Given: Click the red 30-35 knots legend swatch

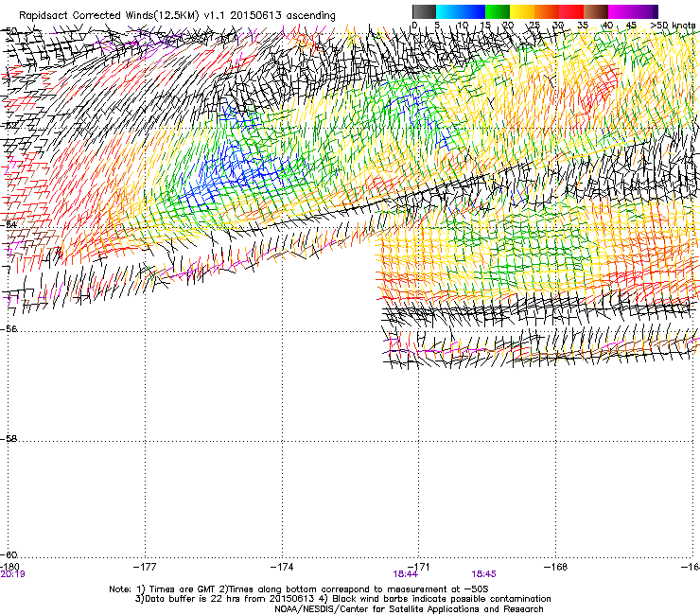Looking at the screenshot, I should click(571, 11).
